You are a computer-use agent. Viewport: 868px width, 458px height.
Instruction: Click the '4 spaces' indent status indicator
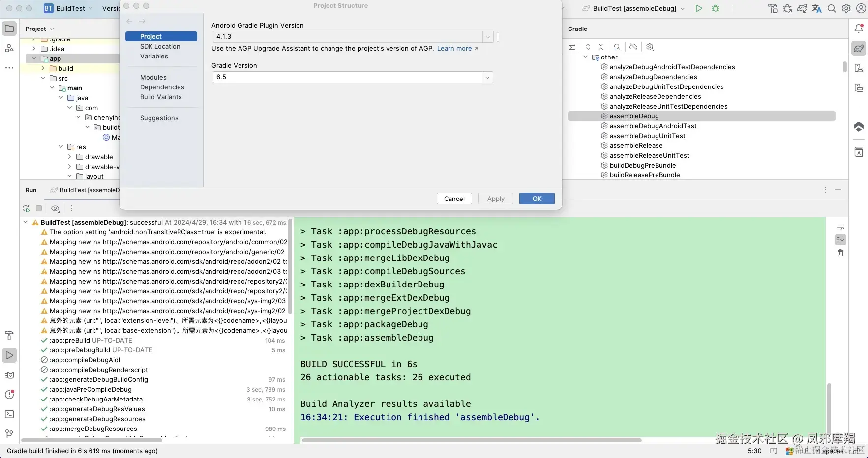pos(830,451)
